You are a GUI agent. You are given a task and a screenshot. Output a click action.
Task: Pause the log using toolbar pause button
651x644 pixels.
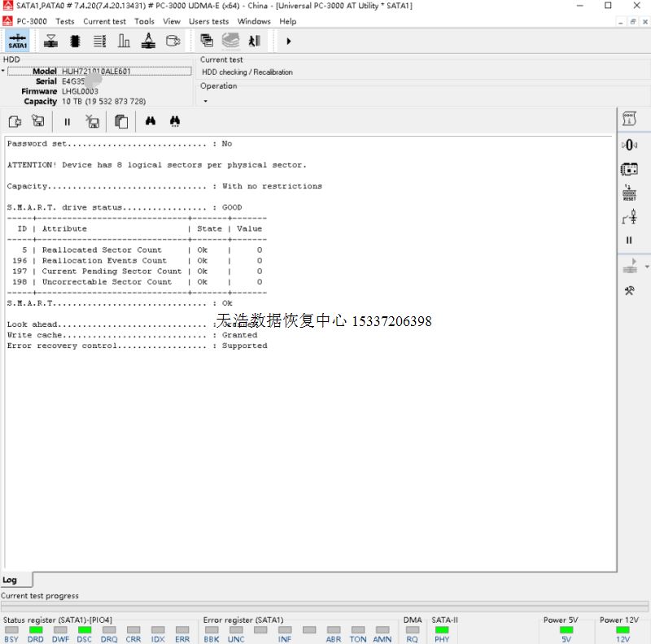(x=67, y=121)
